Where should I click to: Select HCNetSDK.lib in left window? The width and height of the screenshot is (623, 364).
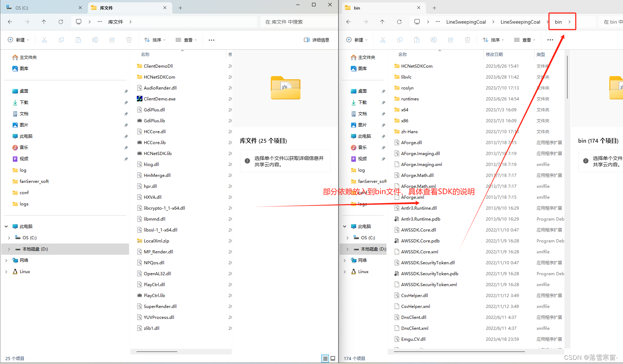click(158, 154)
